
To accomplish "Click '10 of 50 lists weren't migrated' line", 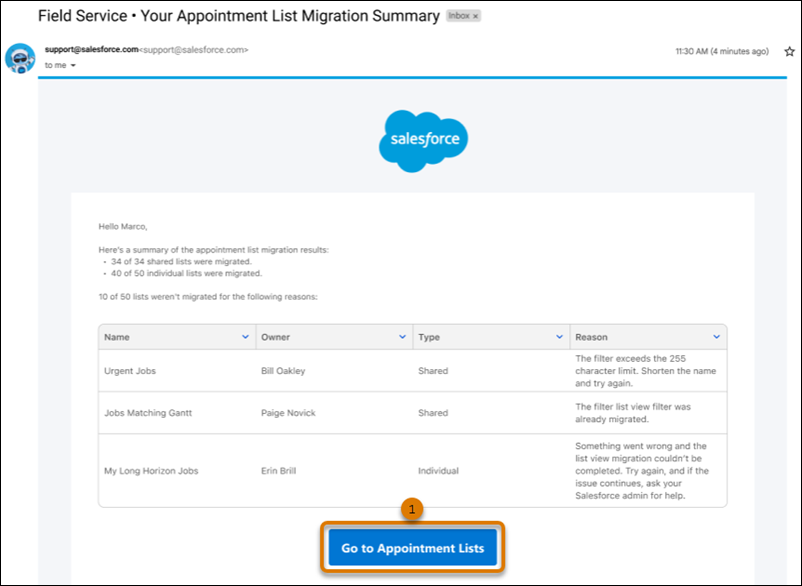I will pos(208,297).
